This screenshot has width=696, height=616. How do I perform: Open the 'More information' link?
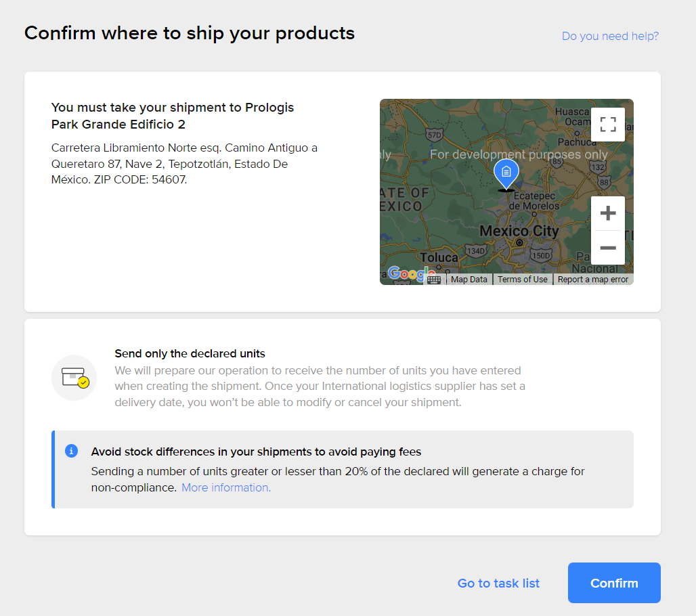[x=226, y=487]
